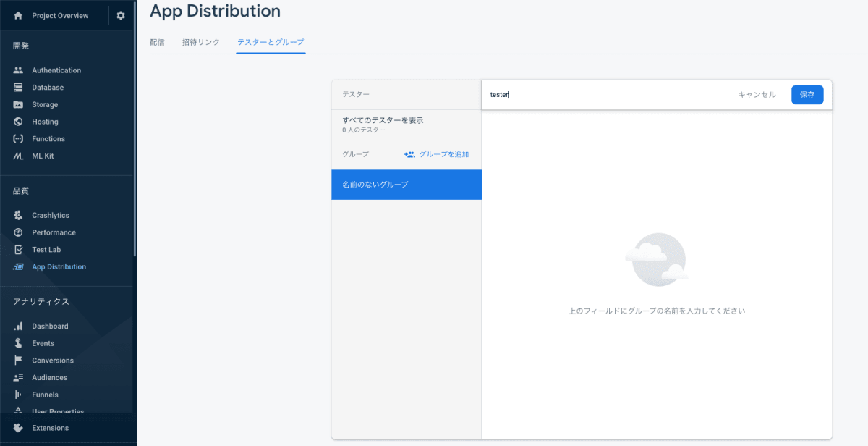
Task: Open App Distribution in sidebar
Action: pos(59,267)
